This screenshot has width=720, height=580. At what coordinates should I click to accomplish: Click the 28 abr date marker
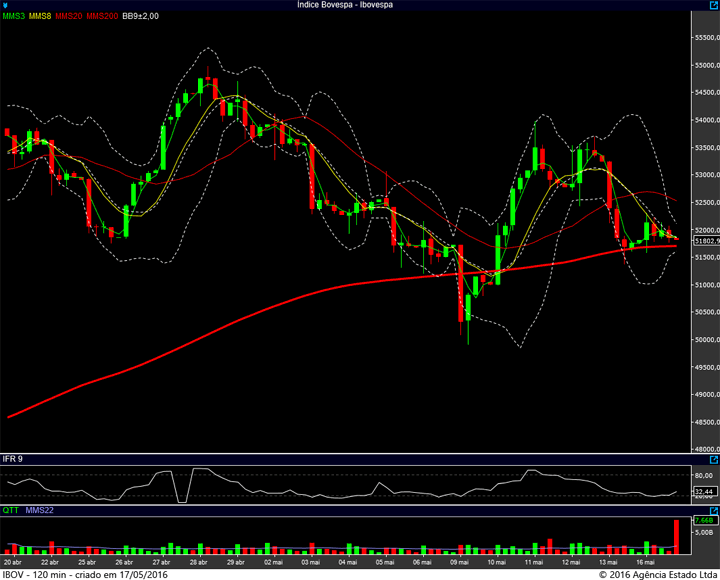click(x=198, y=562)
